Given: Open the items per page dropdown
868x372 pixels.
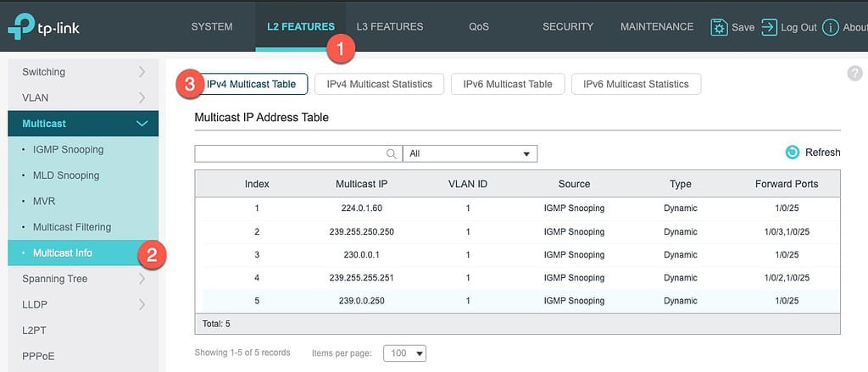Looking at the screenshot, I should tap(404, 353).
